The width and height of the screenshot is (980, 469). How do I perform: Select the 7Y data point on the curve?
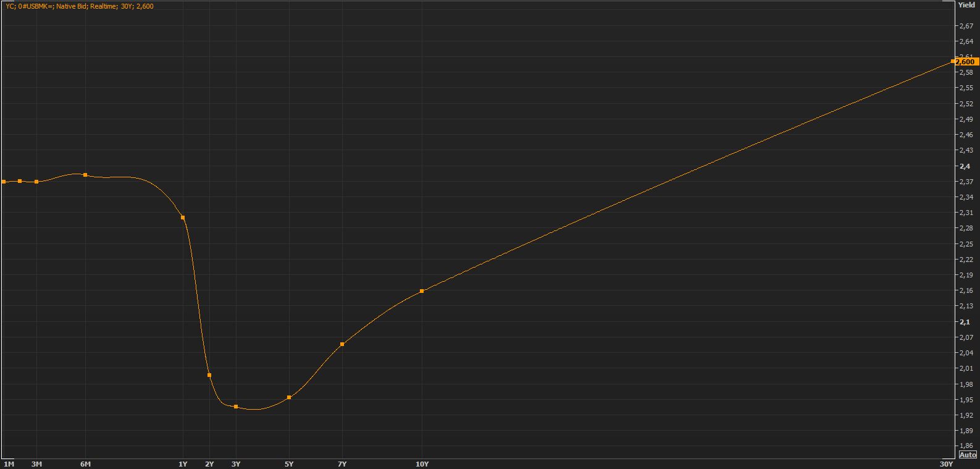(342, 344)
